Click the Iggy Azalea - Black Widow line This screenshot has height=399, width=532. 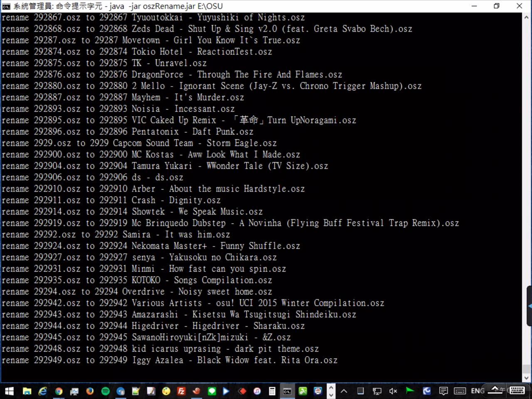pyautogui.click(x=170, y=360)
